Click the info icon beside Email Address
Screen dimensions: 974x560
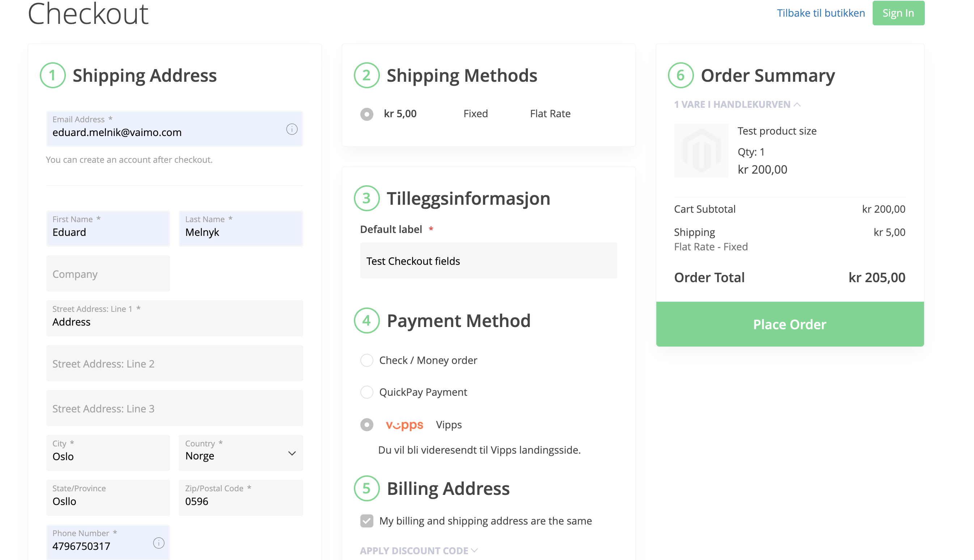pos(292,129)
